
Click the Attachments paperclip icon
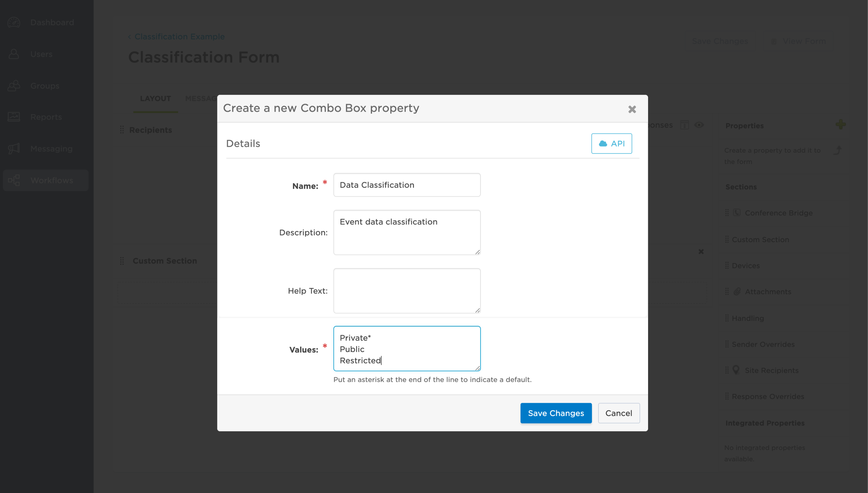[736, 291]
